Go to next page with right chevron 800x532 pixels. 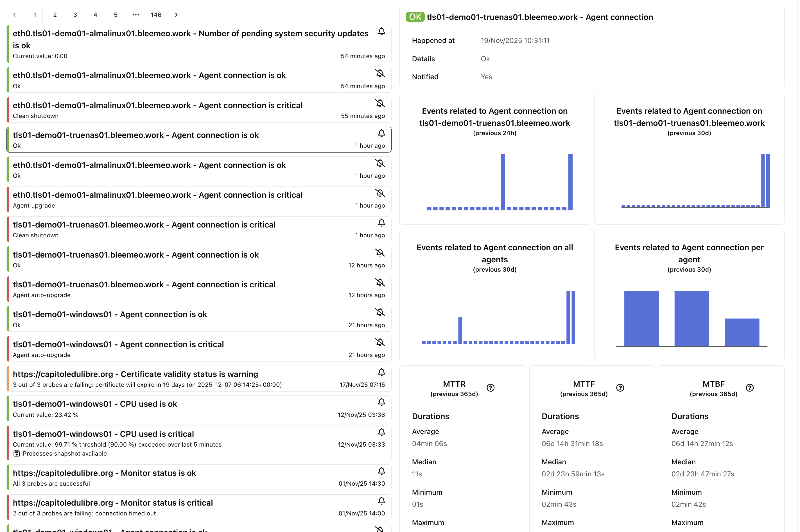coord(176,15)
